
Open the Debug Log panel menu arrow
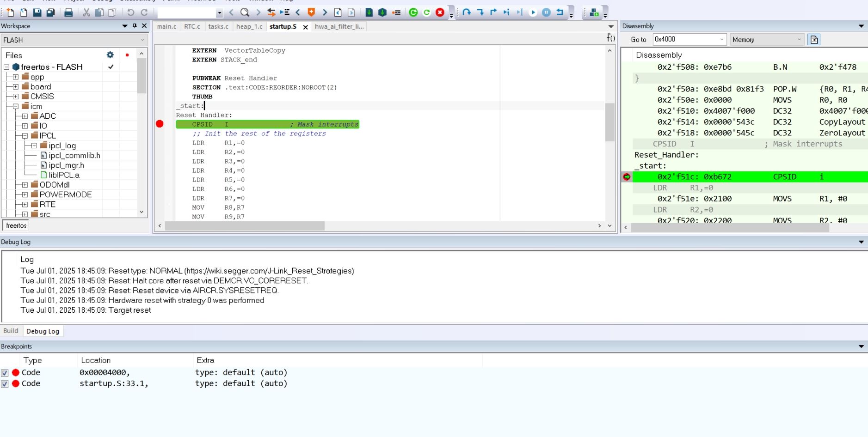(x=861, y=242)
